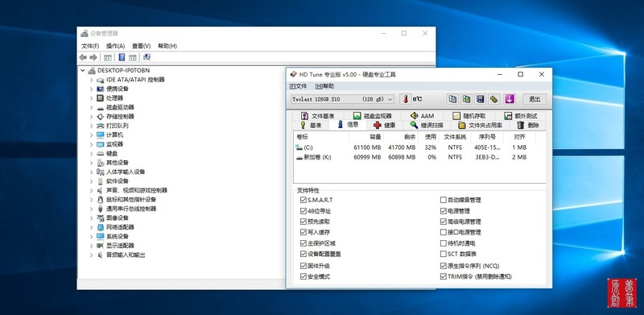Click the processor chip icon (处理器)
Viewport: 644px width, 315px height.
click(100, 97)
